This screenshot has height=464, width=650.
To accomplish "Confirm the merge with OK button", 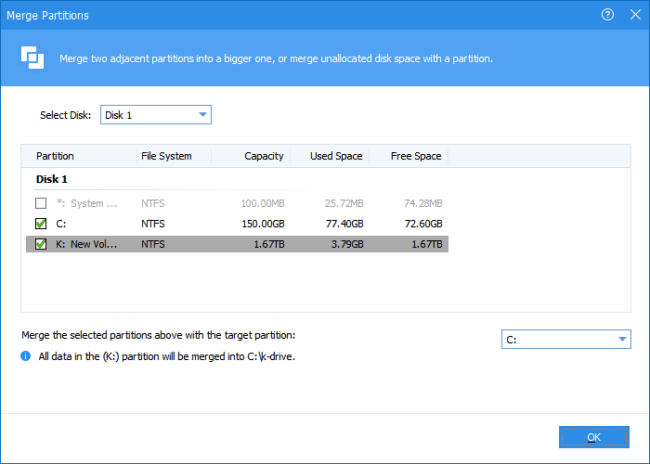I will [x=594, y=437].
